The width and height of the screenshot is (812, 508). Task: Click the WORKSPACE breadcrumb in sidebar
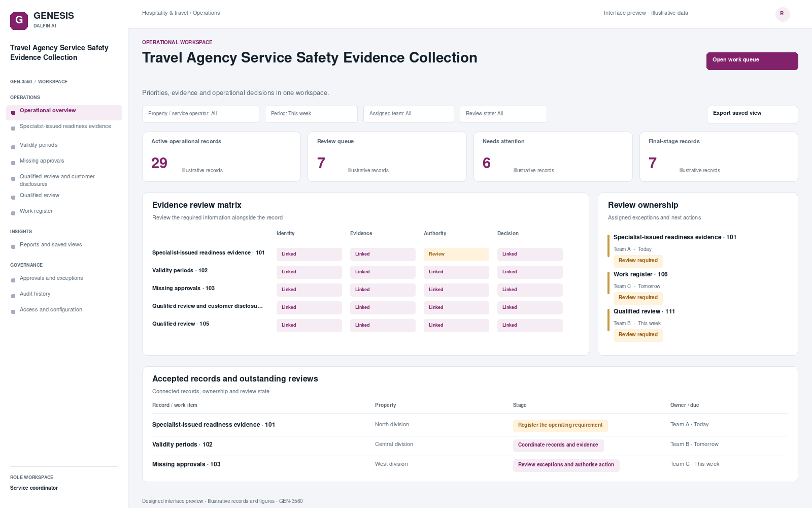(53, 82)
